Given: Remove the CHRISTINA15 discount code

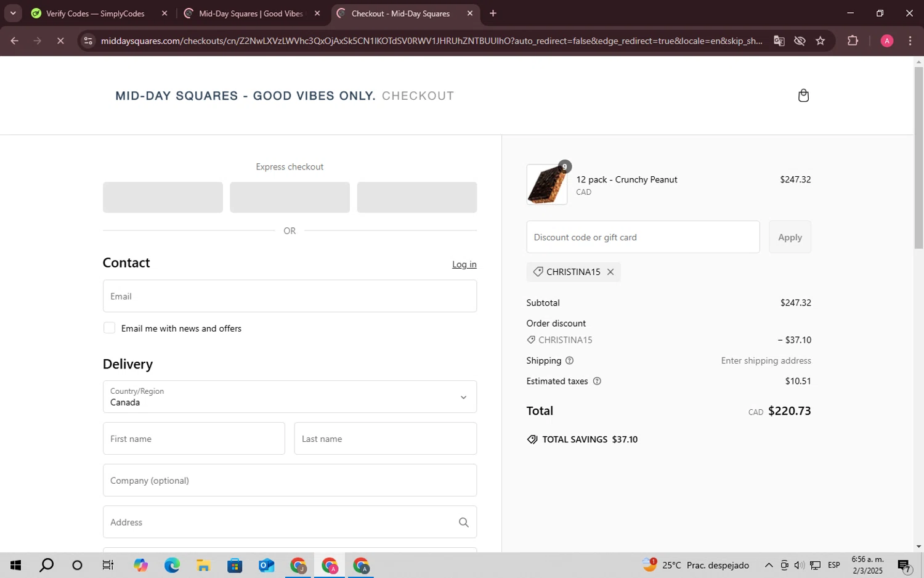Looking at the screenshot, I should pyautogui.click(x=610, y=272).
